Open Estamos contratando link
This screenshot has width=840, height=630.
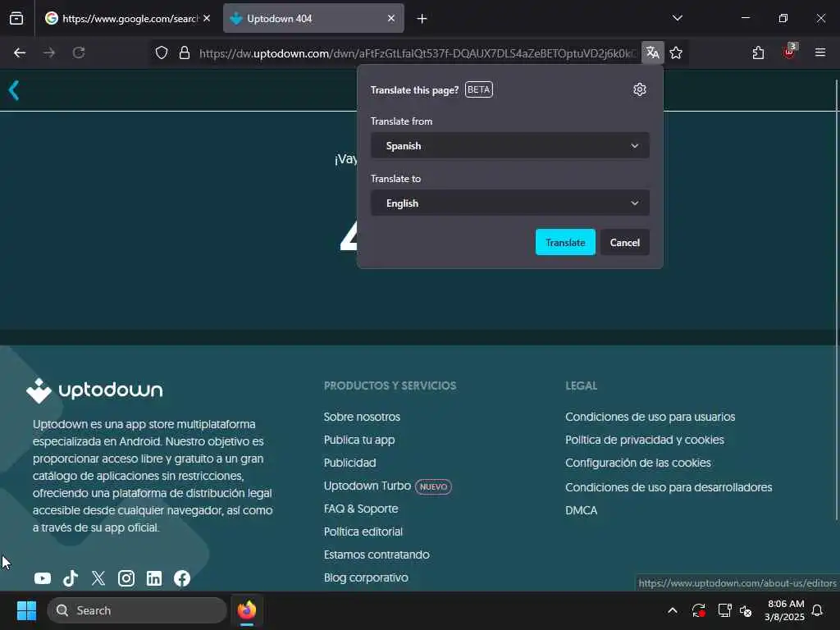[x=376, y=555]
